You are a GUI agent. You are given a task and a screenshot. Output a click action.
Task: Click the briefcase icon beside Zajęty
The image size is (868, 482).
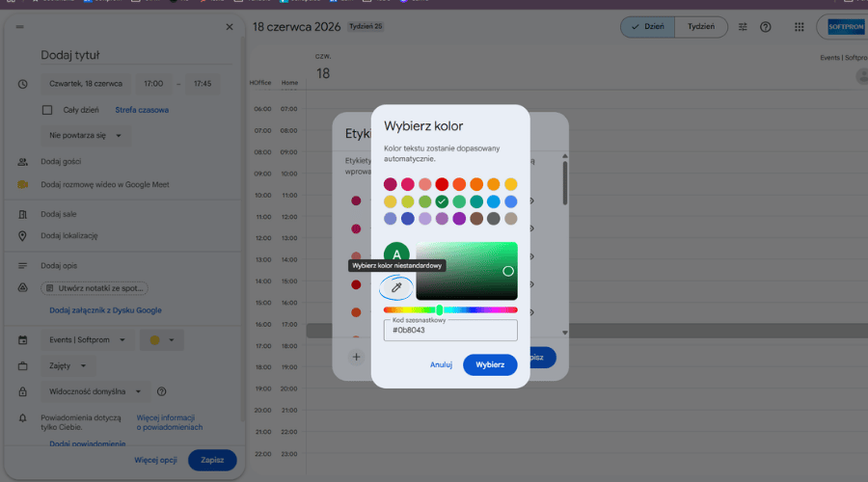[x=23, y=365]
